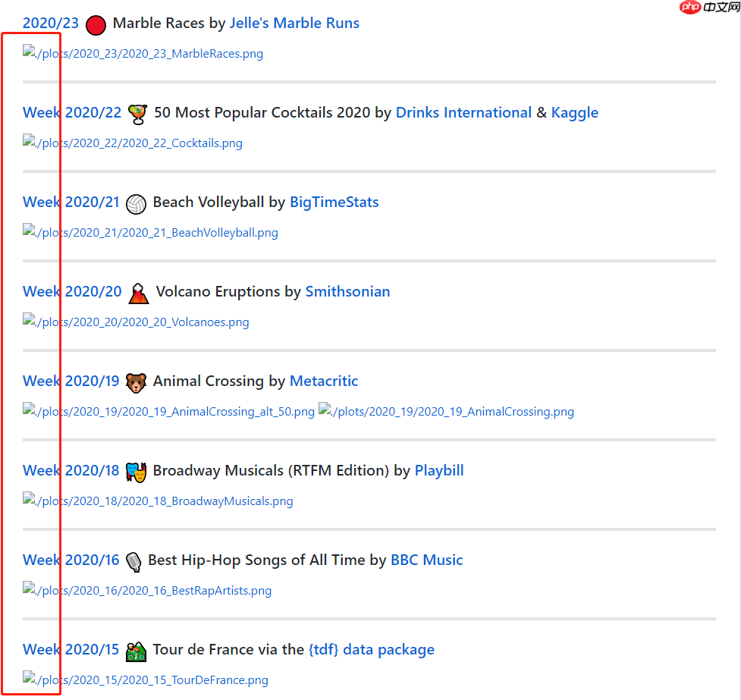The image size is (741, 700).
Task: Open the Drinks International link
Action: [463, 113]
